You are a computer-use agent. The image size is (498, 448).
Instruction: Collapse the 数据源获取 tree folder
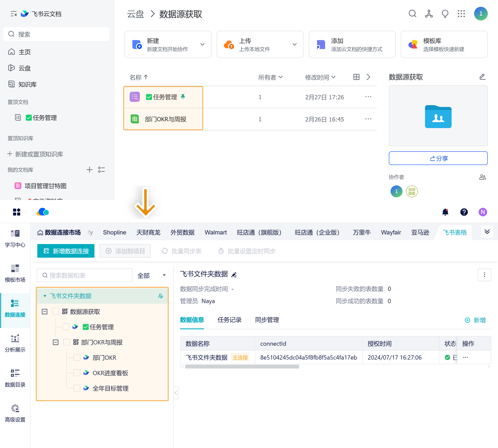click(45, 312)
